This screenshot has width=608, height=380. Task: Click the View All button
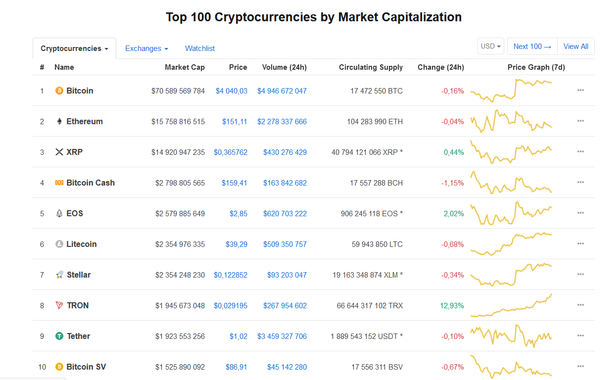(x=576, y=46)
